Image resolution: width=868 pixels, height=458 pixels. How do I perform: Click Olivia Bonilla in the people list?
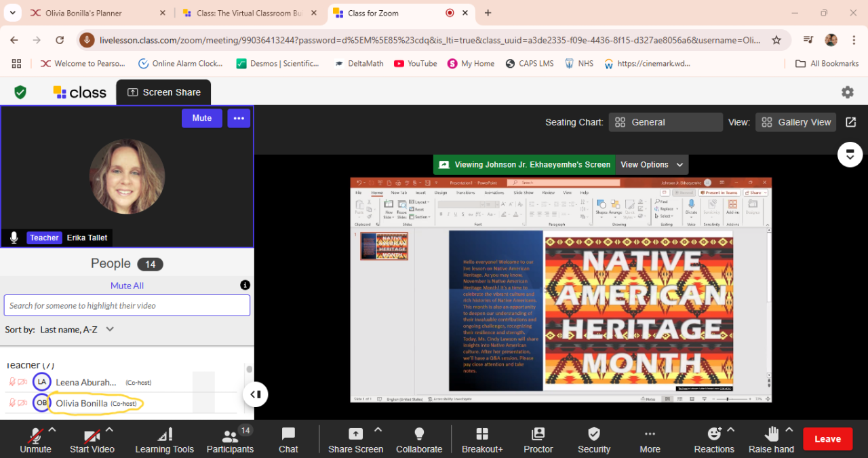(x=81, y=403)
